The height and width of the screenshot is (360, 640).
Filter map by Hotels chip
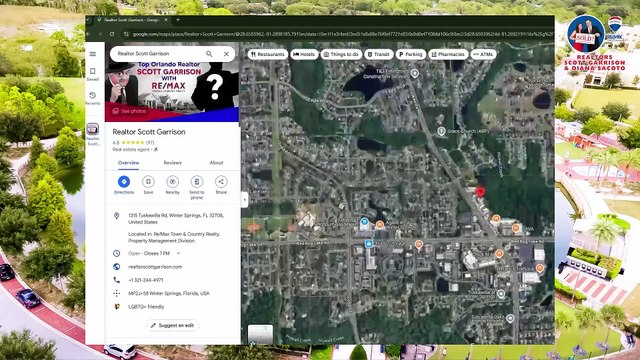(304, 54)
